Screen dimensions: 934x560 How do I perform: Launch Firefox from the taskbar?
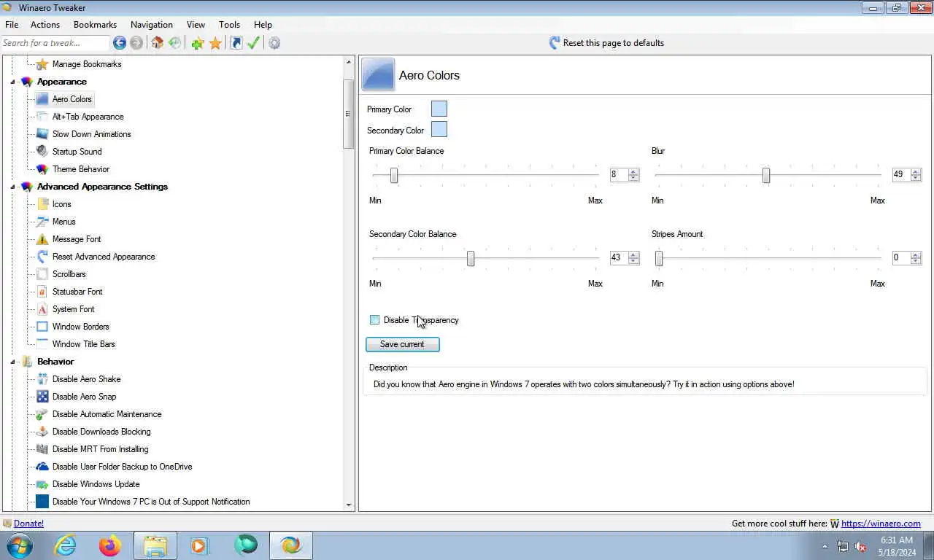pos(110,545)
